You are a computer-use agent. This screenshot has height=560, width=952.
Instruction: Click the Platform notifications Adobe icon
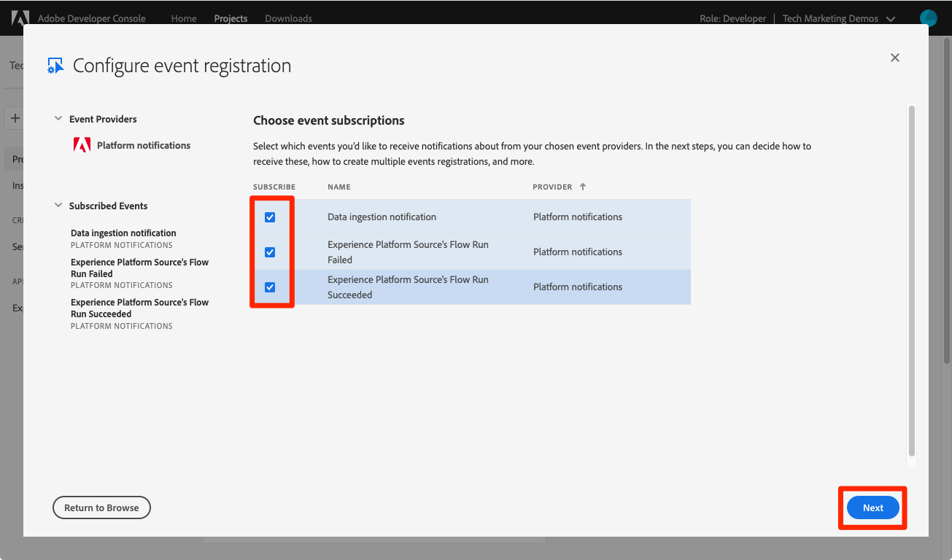click(82, 145)
